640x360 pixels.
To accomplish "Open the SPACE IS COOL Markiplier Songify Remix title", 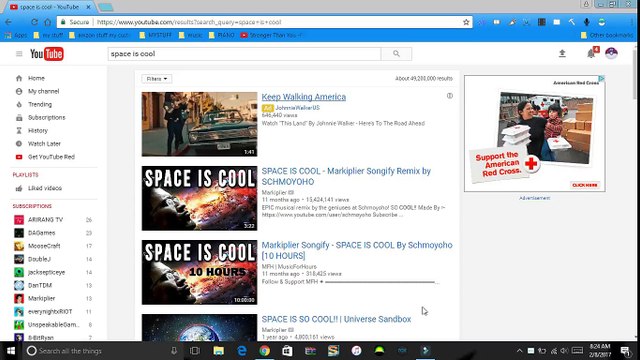I will click(346, 176).
